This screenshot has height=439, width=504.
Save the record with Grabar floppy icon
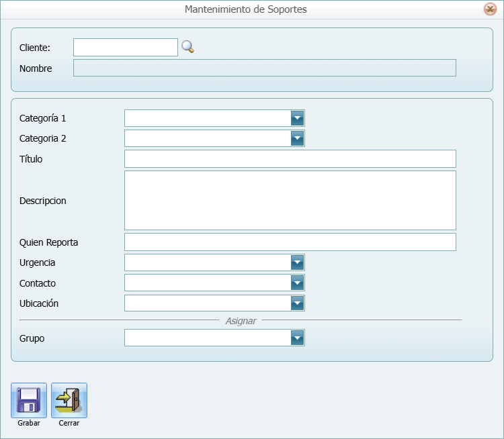[29, 400]
